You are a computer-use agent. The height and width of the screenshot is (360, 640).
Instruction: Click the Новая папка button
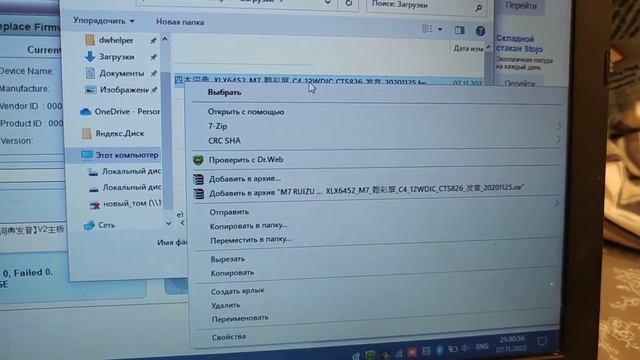180,22
